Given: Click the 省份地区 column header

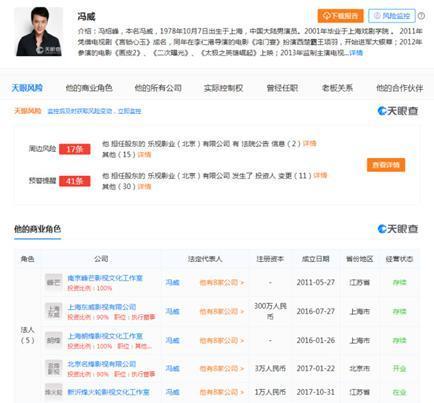Looking at the screenshot, I should click(359, 259).
